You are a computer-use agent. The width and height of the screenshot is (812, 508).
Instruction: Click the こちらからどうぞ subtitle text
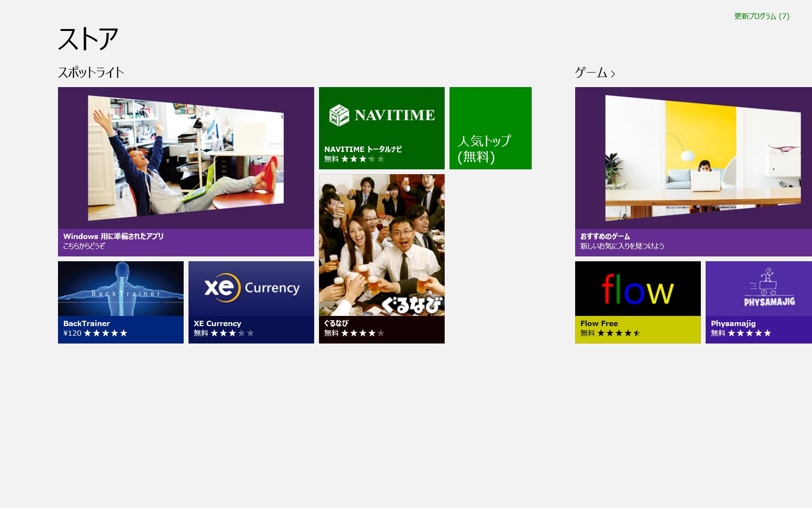(84, 246)
